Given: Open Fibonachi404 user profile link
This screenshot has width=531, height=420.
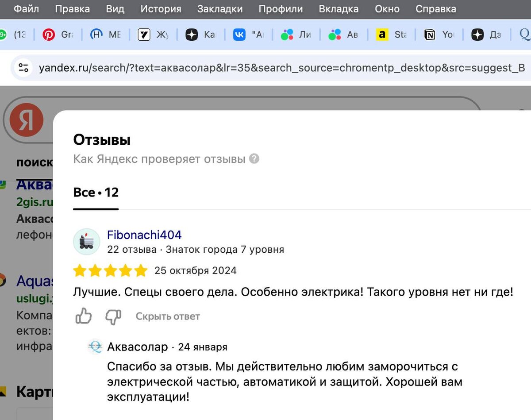Looking at the screenshot, I should (x=144, y=235).
